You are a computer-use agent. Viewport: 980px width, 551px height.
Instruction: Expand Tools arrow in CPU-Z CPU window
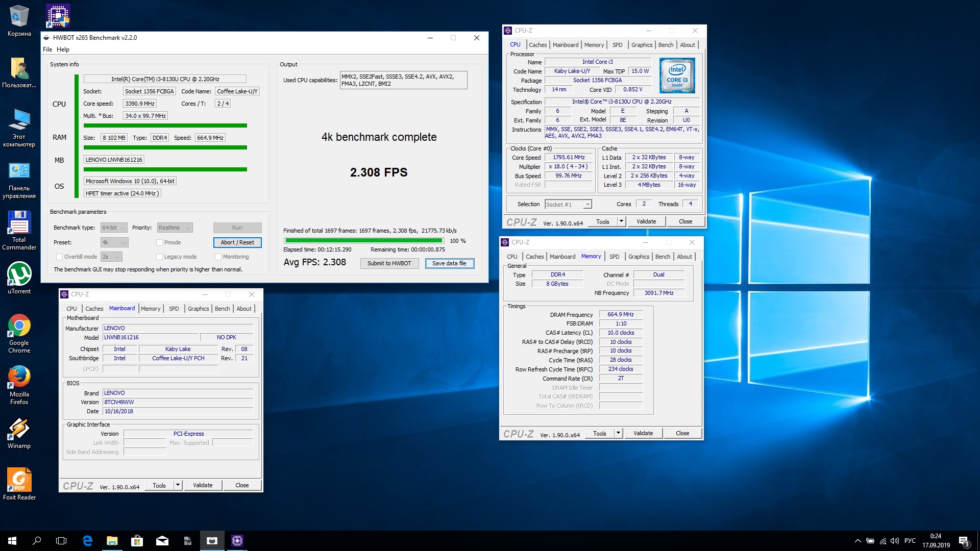621,221
